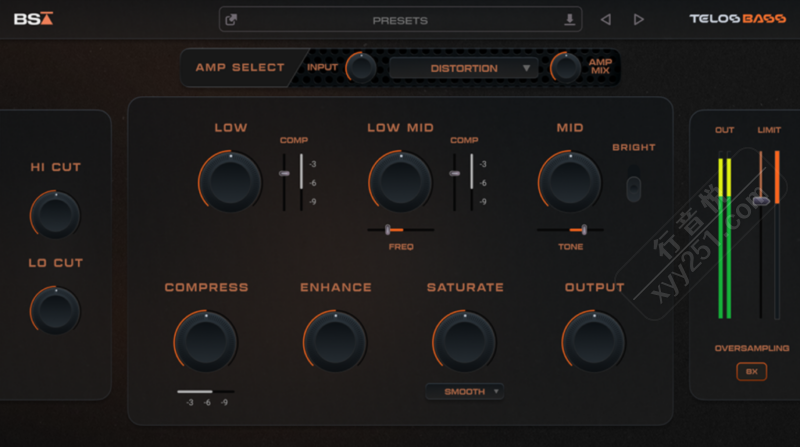
Task: Go to the previous preset arrow
Action: [x=606, y=19]
